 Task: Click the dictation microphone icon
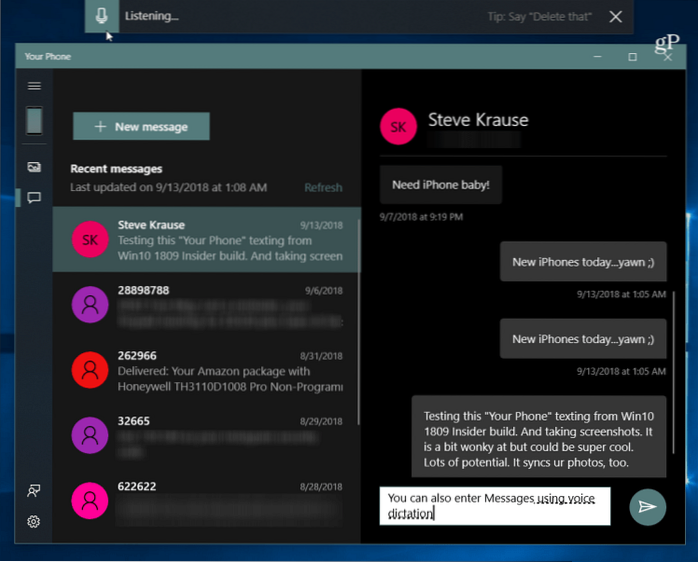point(101,16)
